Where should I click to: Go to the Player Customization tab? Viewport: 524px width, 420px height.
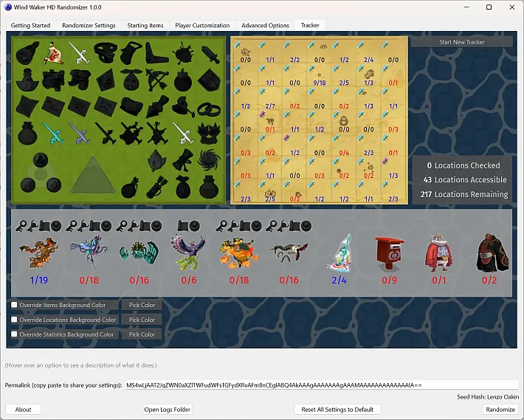tap(202, 25)
